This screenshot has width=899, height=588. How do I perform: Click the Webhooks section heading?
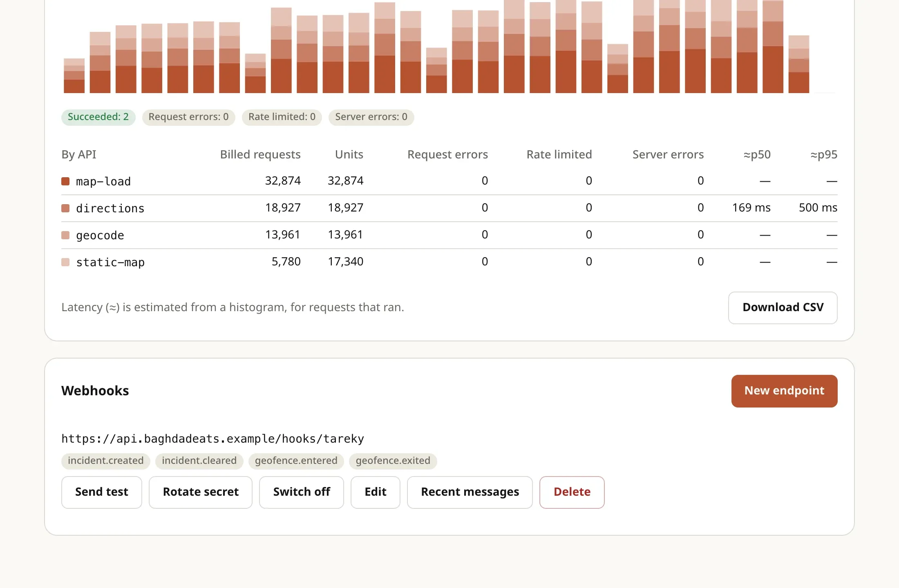95,391
